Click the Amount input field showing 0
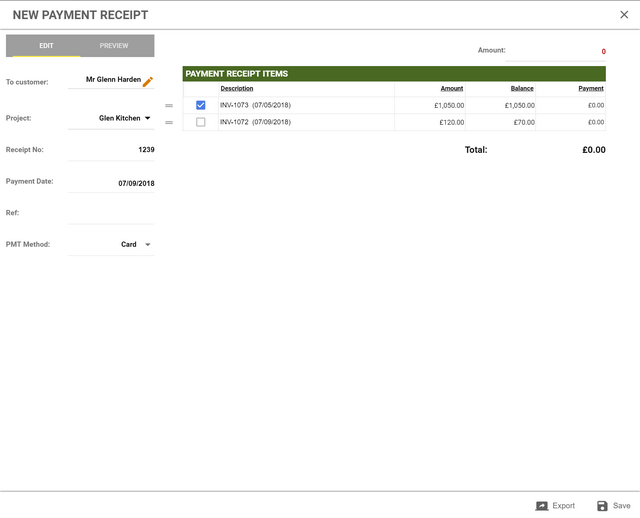 click(556, 52)
